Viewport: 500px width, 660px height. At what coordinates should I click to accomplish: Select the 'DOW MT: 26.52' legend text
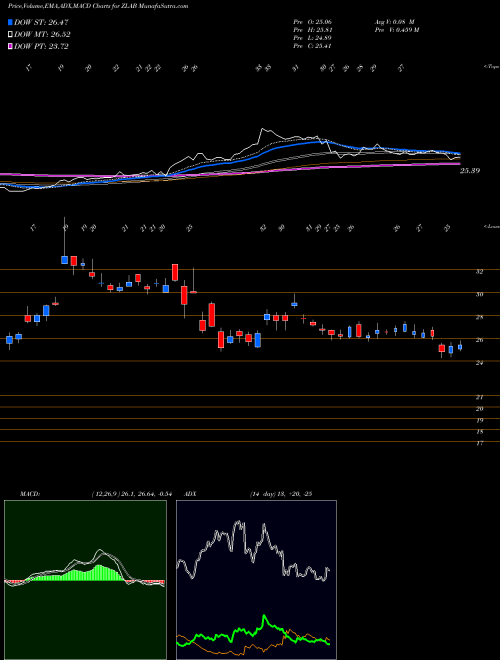click(x=42, y=35)
